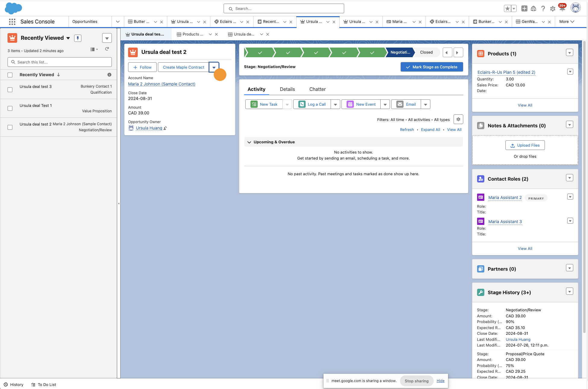The height and width of the screenshot is (389, 588).
Task: Open the Maria Assistant 2 contact link
Action: tap(505, 198)
